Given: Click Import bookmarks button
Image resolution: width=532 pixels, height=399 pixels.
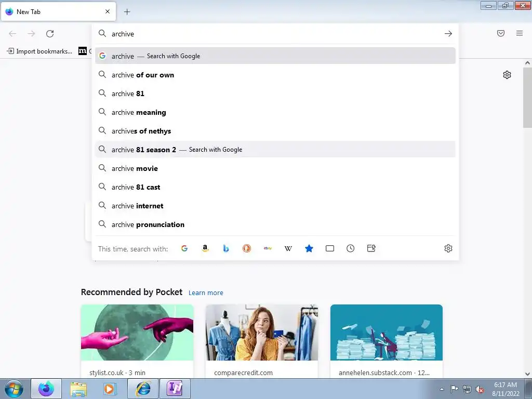Looking at the screenshot, I should pyautogui.click(x=39, y=51).
